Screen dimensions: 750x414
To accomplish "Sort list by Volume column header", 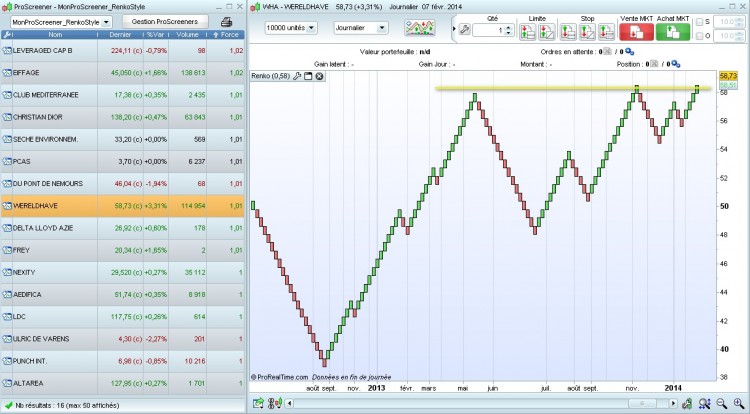I will coord(187,34).
